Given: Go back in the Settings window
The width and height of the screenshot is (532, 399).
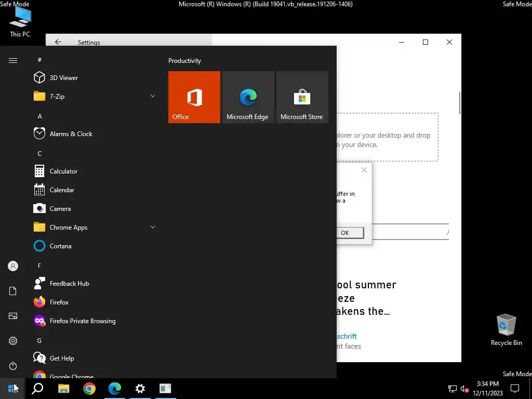Looking at the screenshot, I should point(58,42).
